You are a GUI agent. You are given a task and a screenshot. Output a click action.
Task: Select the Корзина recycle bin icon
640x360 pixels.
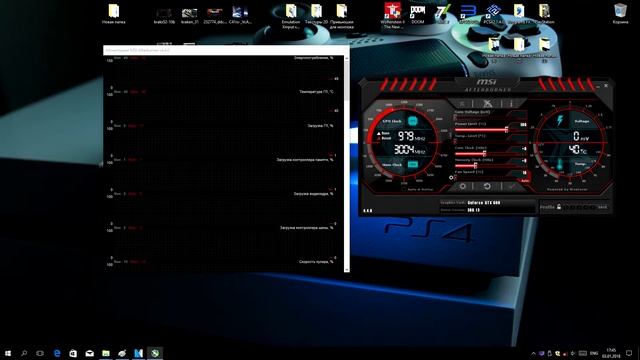click(620, 14)
